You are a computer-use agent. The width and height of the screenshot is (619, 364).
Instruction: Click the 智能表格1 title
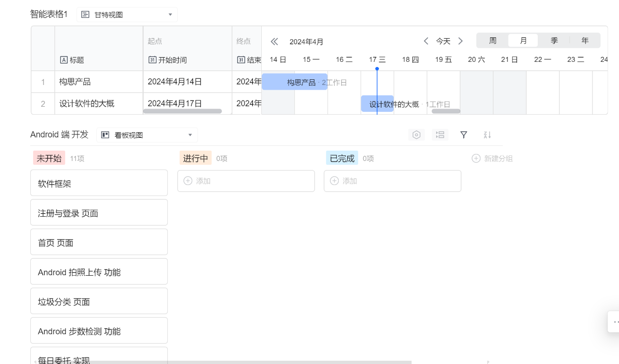[49, 14]
